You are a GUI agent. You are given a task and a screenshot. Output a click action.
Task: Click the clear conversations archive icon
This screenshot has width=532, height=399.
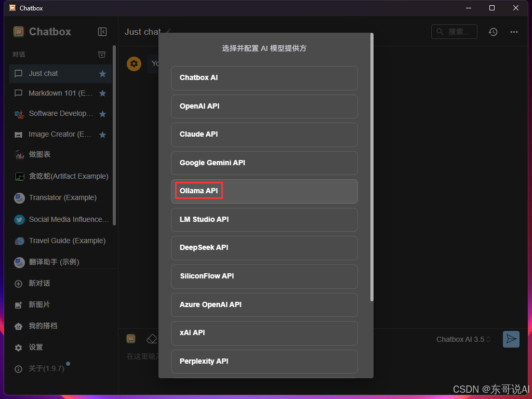click(102, 54)
